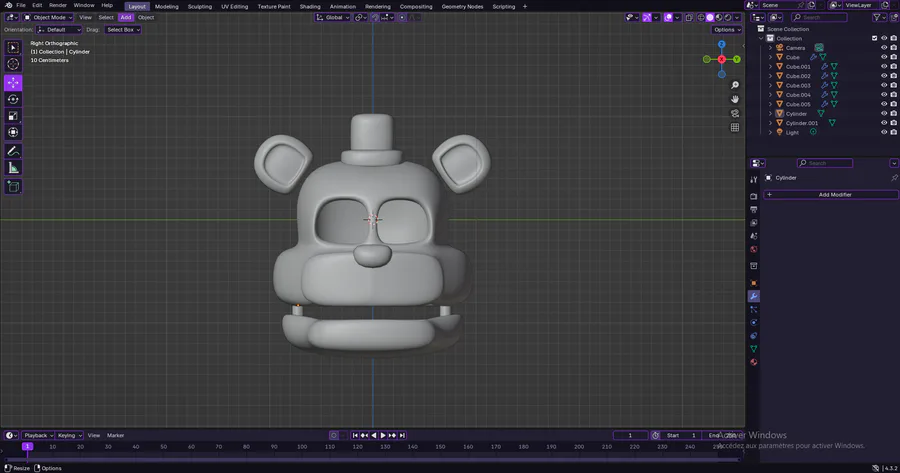Select the 3D Cursor tool

click(x=13, y=64)
